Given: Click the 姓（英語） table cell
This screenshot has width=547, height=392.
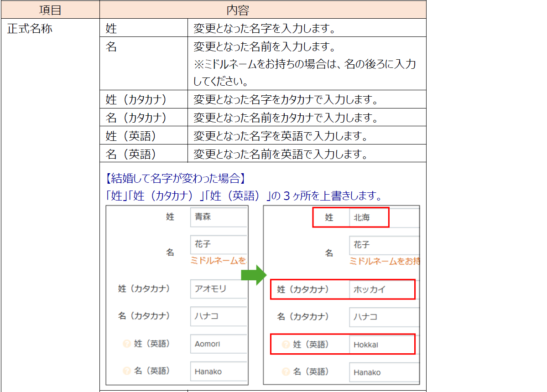Looking at the screenshot, I should (x=144, y=135).
